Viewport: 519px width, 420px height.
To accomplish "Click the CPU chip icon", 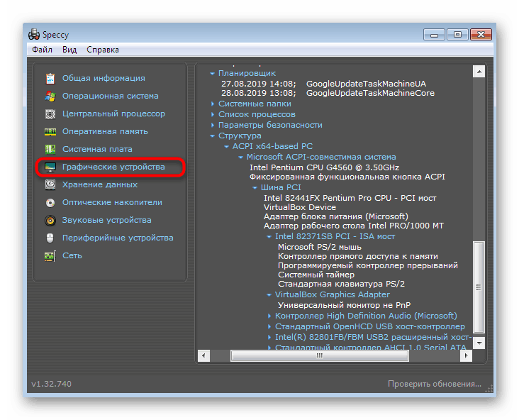I will pos(50,114).
